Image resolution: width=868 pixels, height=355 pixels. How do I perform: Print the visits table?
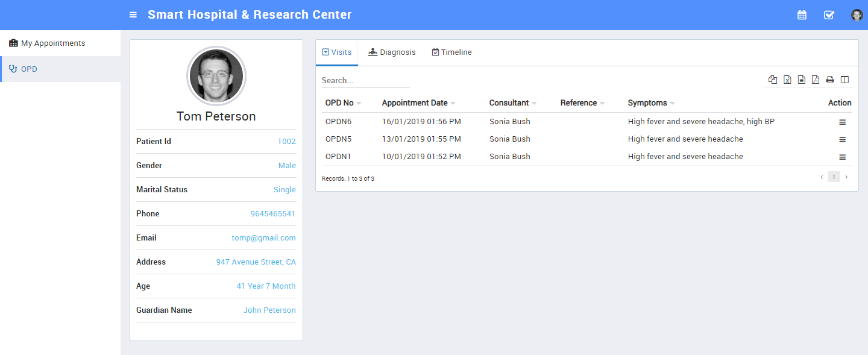click(830, 80)
